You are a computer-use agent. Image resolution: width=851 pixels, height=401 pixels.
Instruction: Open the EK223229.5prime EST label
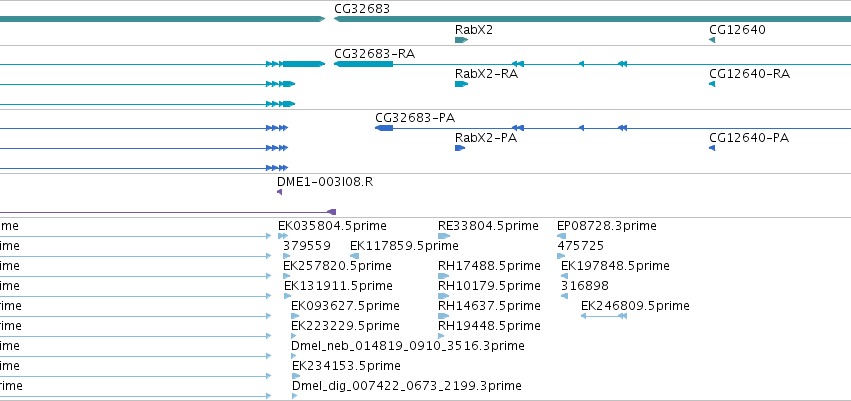[x=345, y=326]
